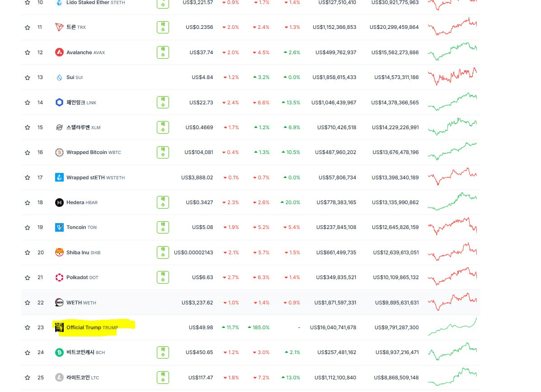This screenshot has width=541, height=392.
Task: Click the buy button for Polkadot
Action: coord(163,278)
